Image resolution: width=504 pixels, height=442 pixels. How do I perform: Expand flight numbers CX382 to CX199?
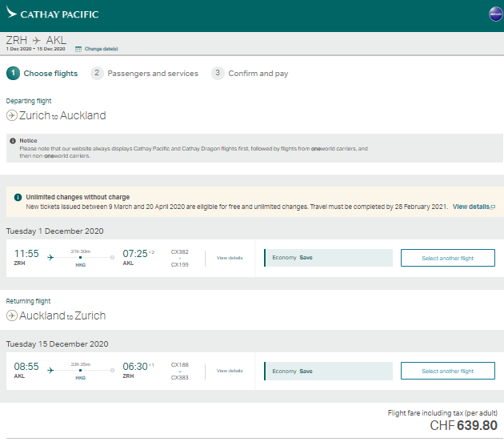tap(180, 259)
